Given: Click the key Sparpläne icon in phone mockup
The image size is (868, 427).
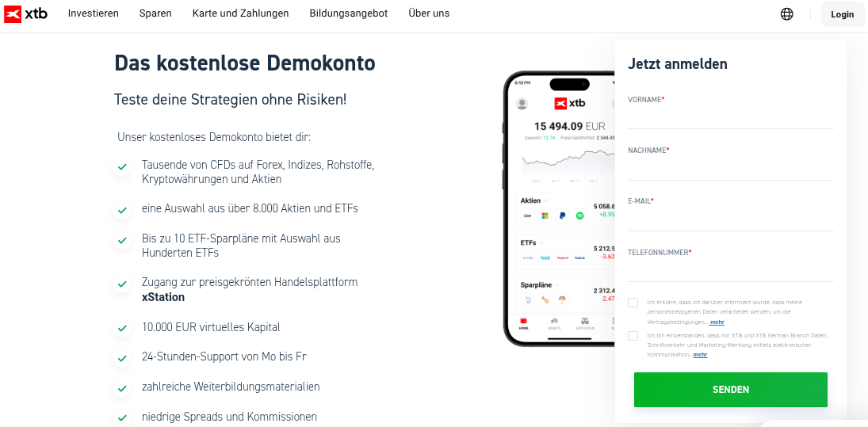Looking at the screenshot, I should pyautogui.click(x=545, y=299).
